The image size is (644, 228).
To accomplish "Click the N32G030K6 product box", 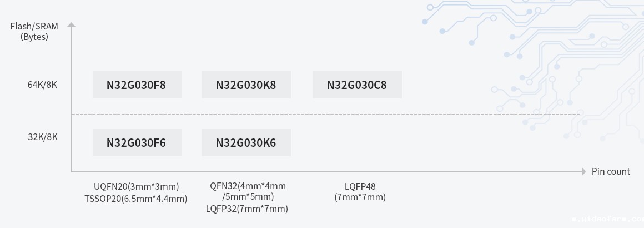I will (246, 143).
